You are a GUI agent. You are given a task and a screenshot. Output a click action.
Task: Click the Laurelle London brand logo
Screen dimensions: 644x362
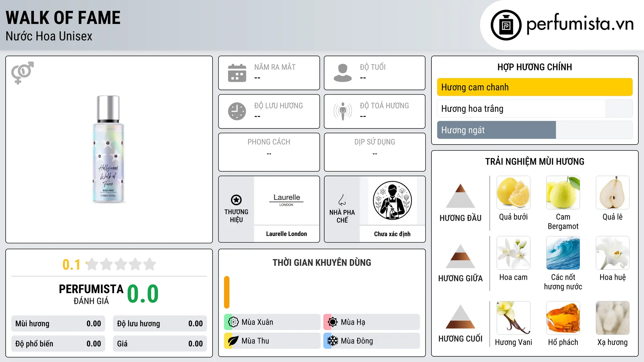coord(286,200)
